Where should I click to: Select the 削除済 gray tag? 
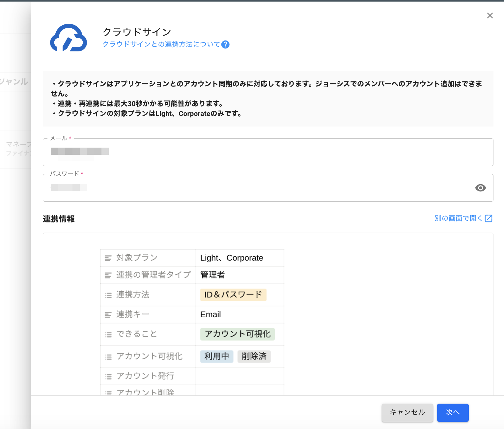coord(254,357)
